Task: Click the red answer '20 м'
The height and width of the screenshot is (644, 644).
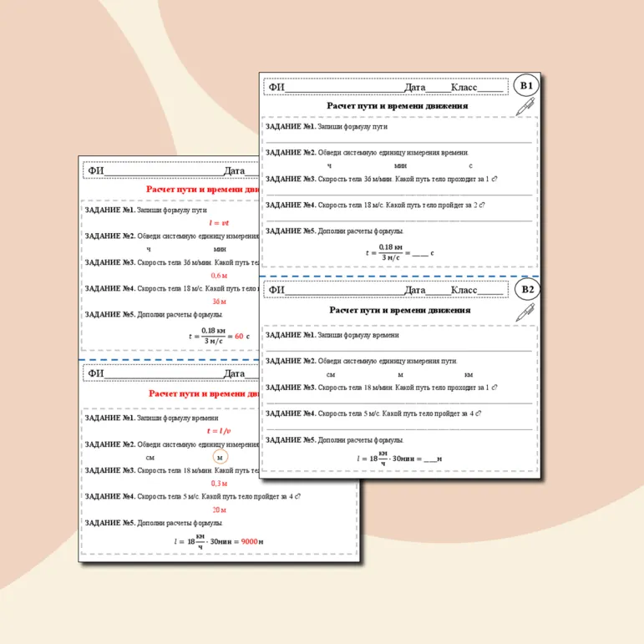Action: pyautogui.click(x=220, y=510)
